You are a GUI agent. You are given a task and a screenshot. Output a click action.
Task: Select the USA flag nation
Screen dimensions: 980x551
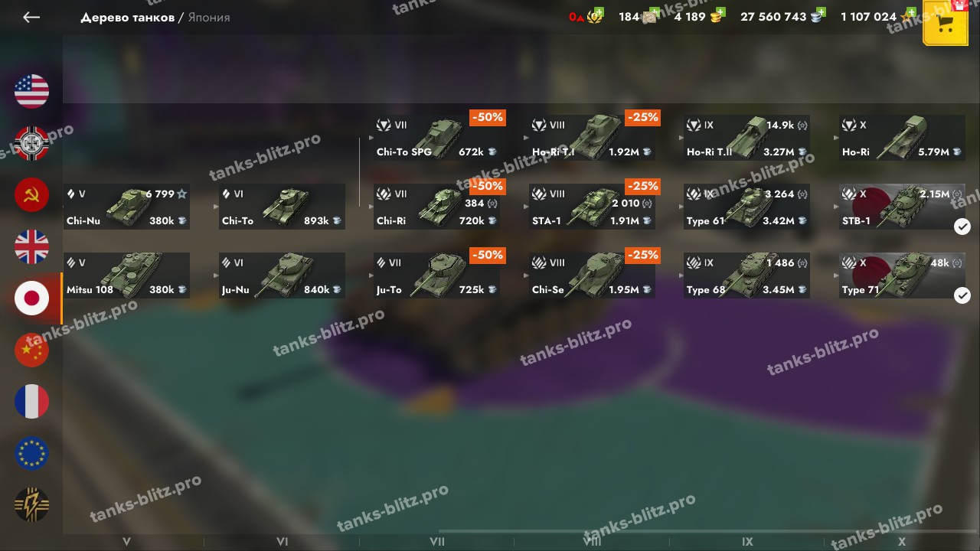pos(31,92)
